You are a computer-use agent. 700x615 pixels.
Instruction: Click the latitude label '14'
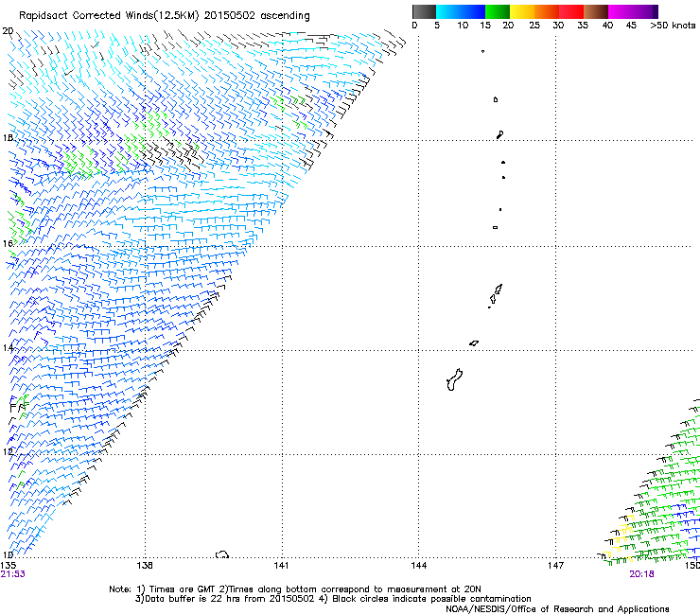pos(8,347)
